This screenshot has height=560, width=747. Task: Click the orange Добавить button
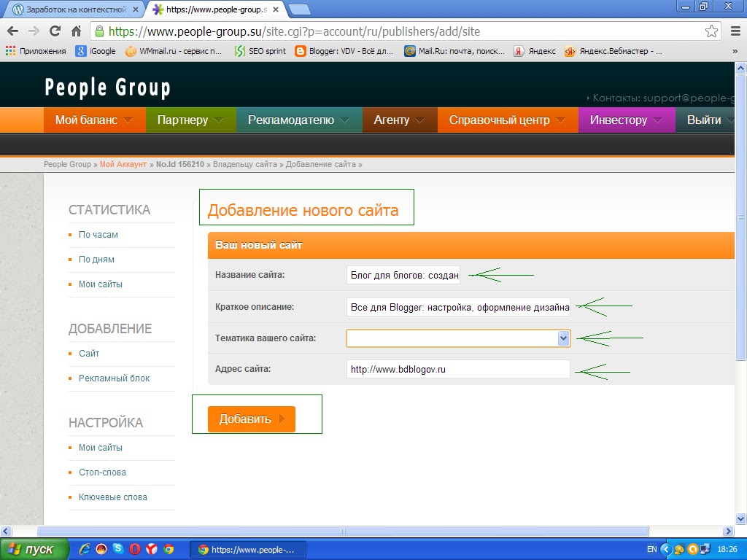point(252,419)
